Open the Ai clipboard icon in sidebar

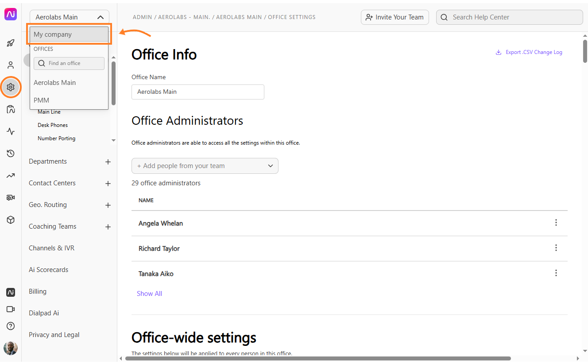pos(11,109)
